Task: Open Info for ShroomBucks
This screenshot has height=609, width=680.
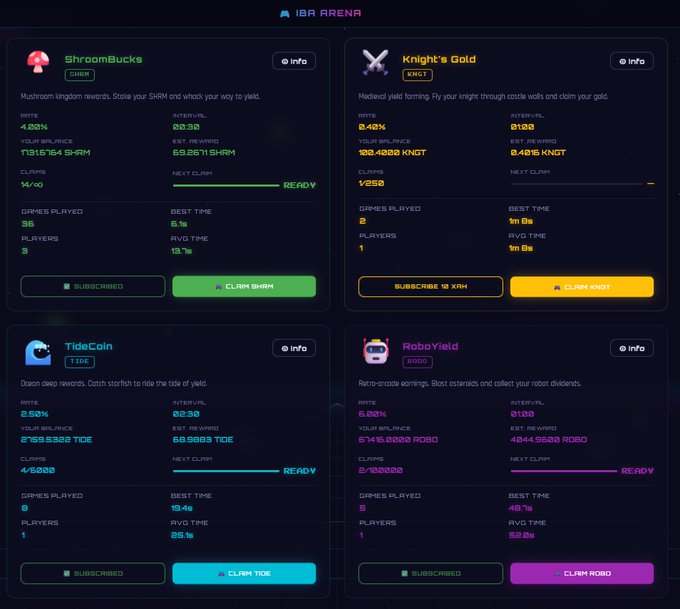Action: coord(294,61)
